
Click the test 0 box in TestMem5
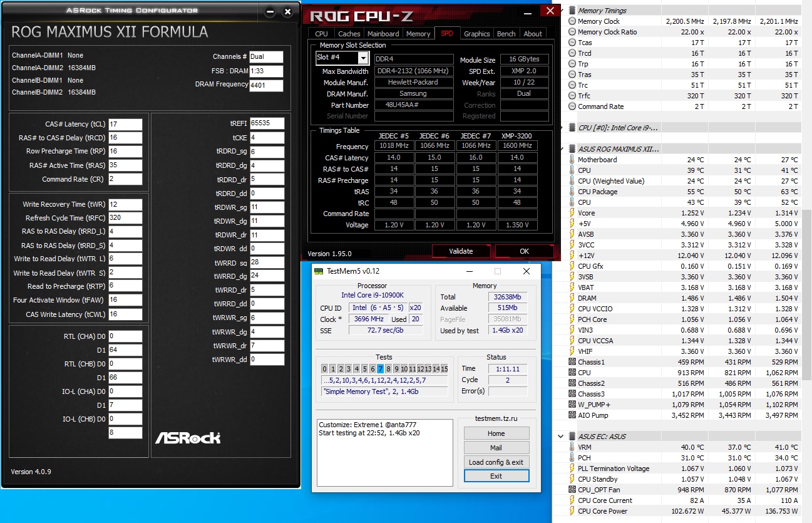tap(325, 369)
